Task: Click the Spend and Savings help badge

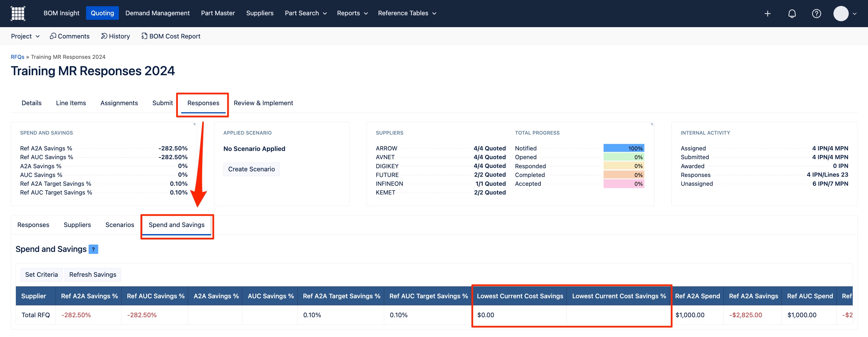Action: [93, 249]
